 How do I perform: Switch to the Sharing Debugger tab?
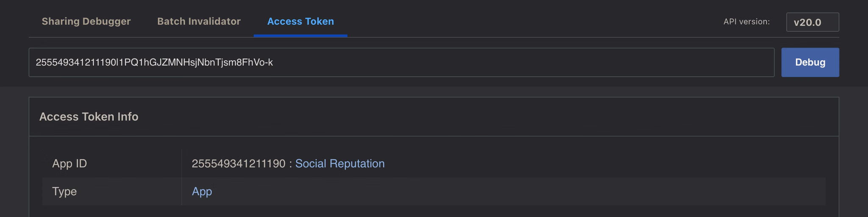(x=86, y=21)
